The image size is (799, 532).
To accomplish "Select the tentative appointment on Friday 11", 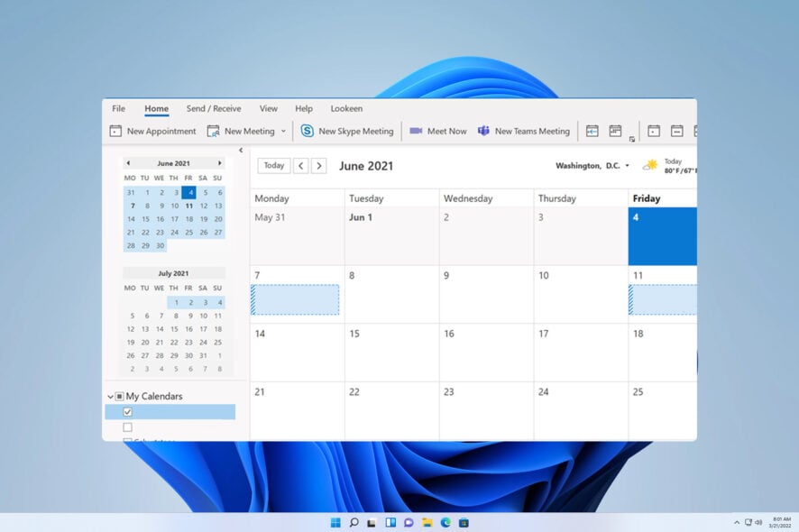I will pyautogui.click(x=663, y=299).
